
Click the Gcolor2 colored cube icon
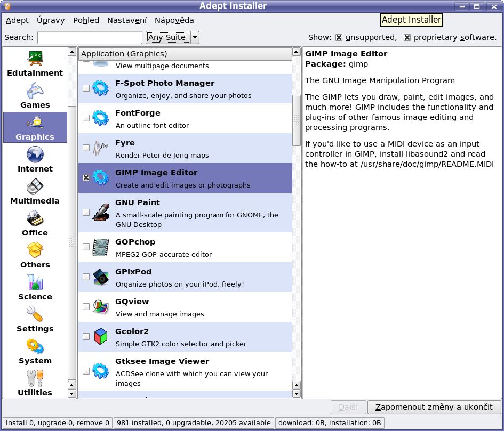coord(101,336)
